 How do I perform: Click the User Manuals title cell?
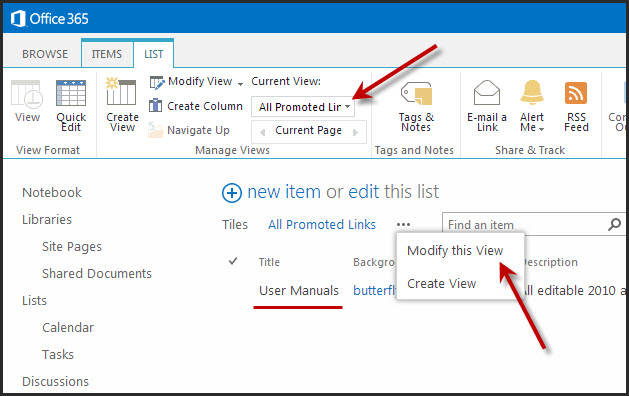tap(299, 290)
